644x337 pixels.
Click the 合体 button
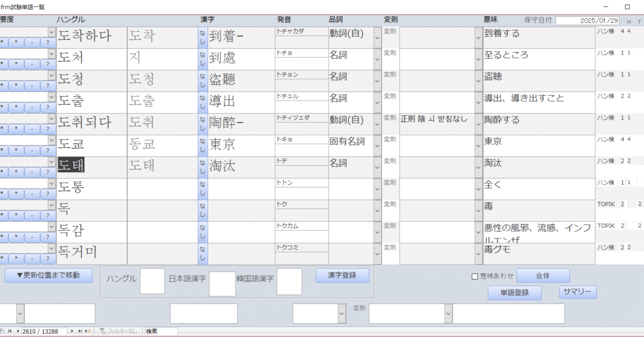[x=543, y=276]
